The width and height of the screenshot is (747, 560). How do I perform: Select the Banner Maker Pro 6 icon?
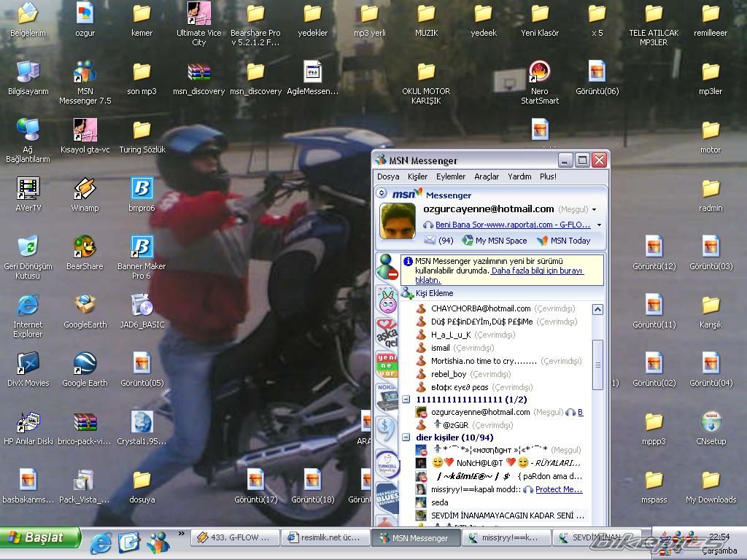point(142,257)
